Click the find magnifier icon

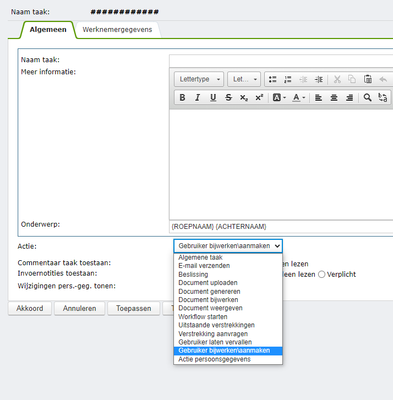tap(367, 98)
